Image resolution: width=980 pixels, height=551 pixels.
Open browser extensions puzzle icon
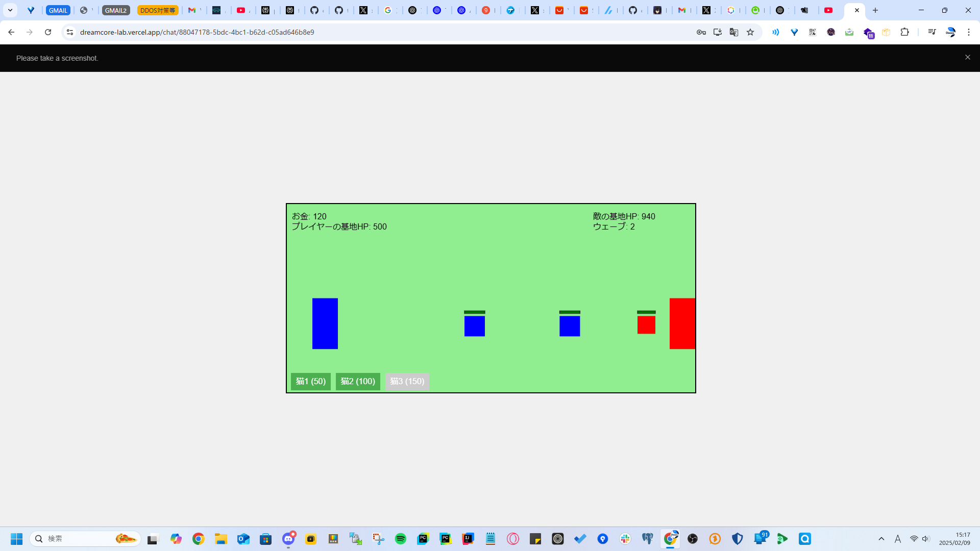pyautogui.click(x=904, y=32)
